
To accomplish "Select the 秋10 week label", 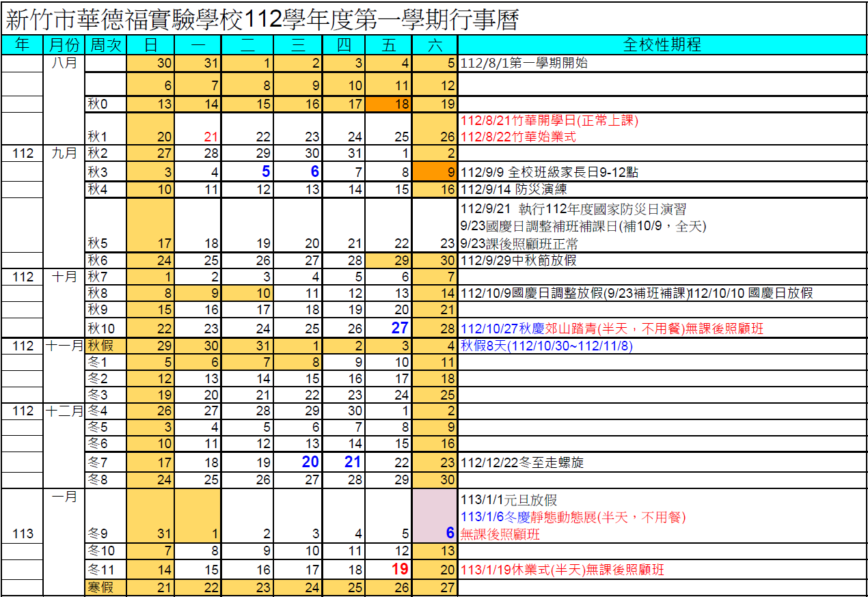I will point(101,329).
